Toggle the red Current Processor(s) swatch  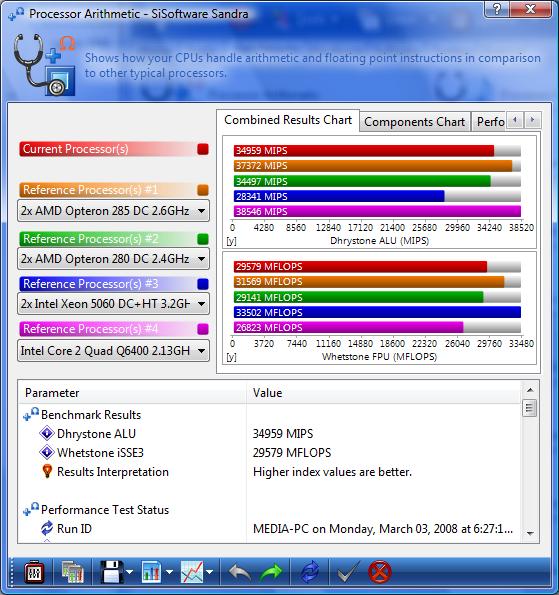[203, 149]
